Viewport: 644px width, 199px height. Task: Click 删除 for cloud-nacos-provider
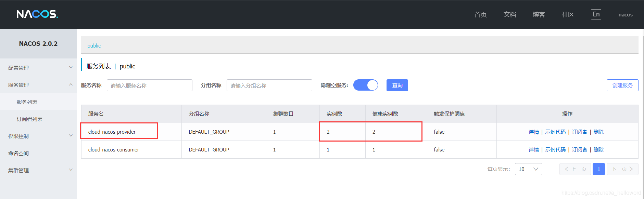click(x=599, y=132)
